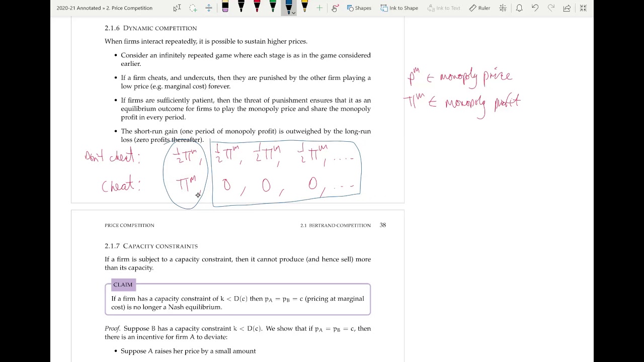The height and width of the screenshot is (362, 644).
Task: Click the Ink to Text button
Action: [x=443, y=8]
